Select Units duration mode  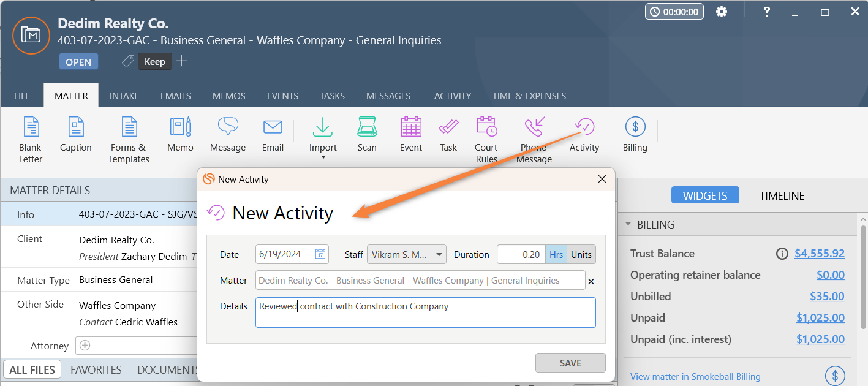(581, 254)
